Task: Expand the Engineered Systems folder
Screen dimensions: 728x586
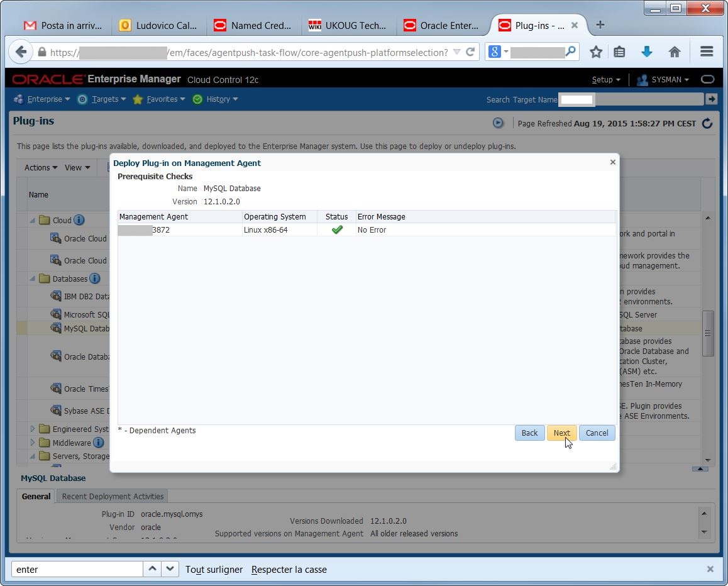Action: [x=33, y=429]
